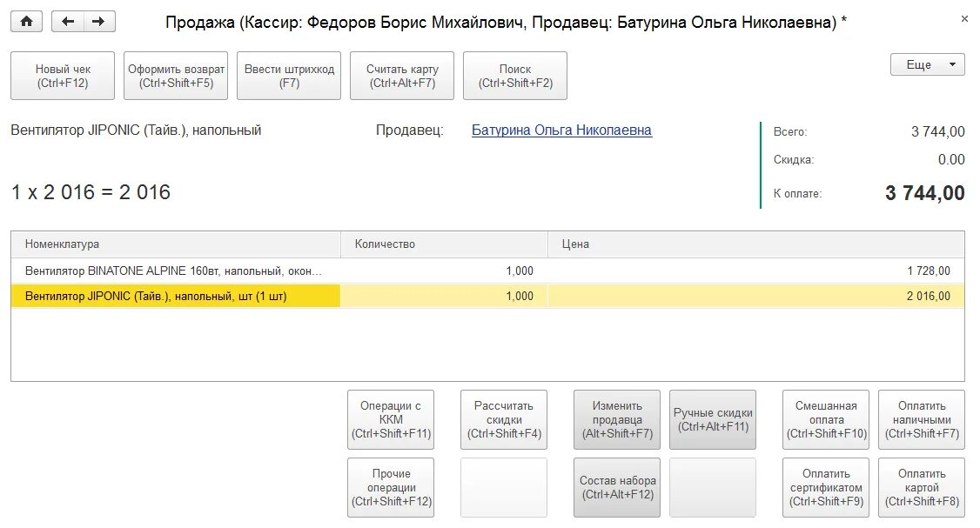This screenshot has height=528, width=980.
Task: Open Операции с ККМ
Action: point(391,420)
